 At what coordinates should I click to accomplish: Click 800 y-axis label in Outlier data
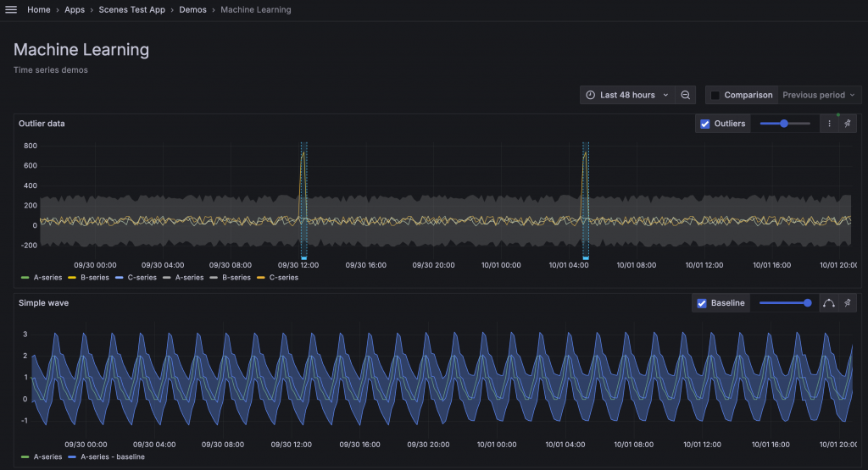coord(31,146)
